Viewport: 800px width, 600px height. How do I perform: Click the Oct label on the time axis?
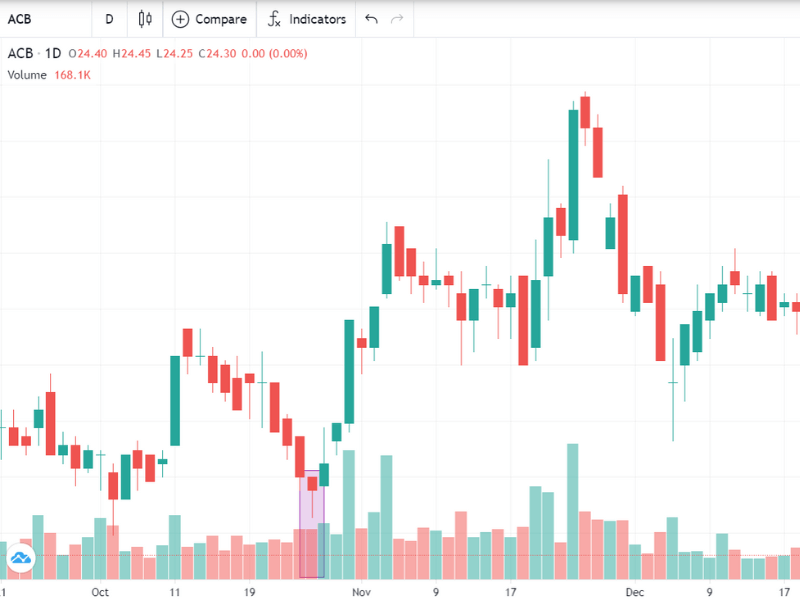tap(100, 592)
